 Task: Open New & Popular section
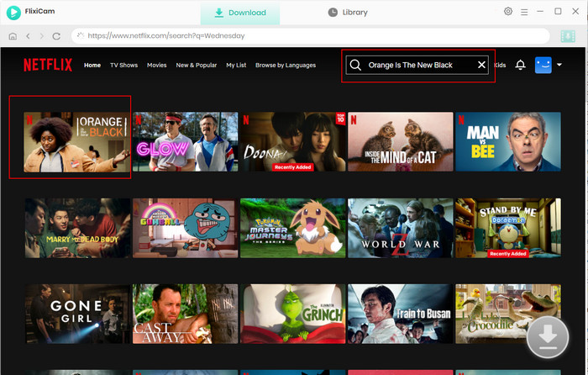tap(196, 65)
